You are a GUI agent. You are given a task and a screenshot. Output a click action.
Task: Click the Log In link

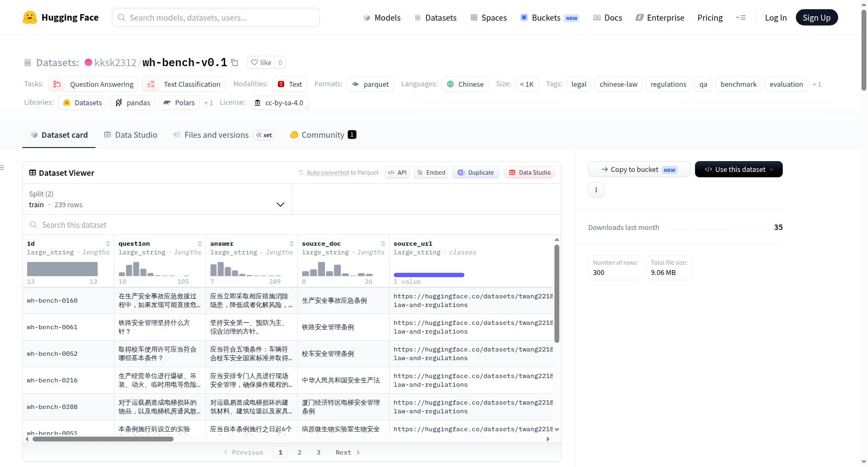[x=776, y=17]
